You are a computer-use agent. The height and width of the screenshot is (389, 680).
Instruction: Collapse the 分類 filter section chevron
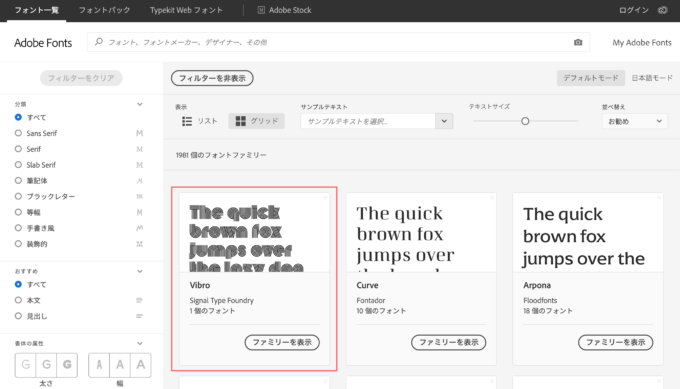tap(140, 104)
